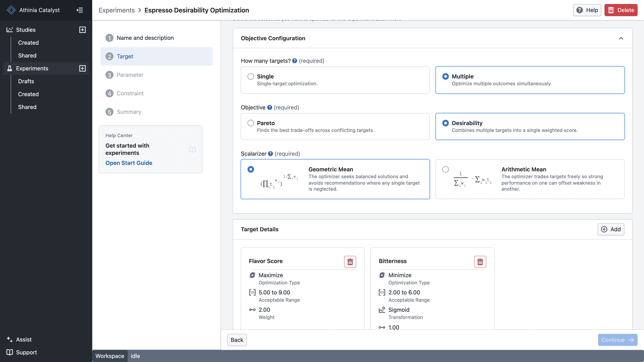Open info tooltip for How many targets

tap(294, 61)
